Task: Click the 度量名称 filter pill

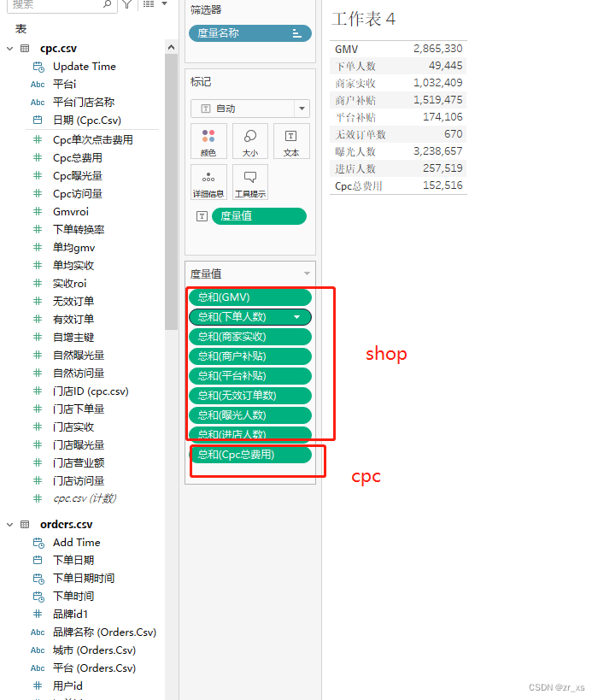Action: [x=250, y=33]
